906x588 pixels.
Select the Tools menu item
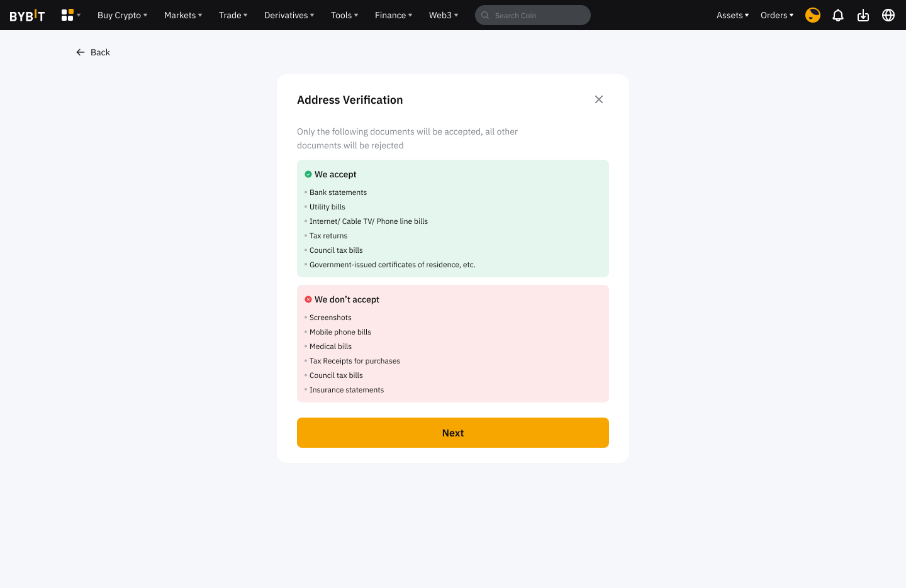point(344,15)
